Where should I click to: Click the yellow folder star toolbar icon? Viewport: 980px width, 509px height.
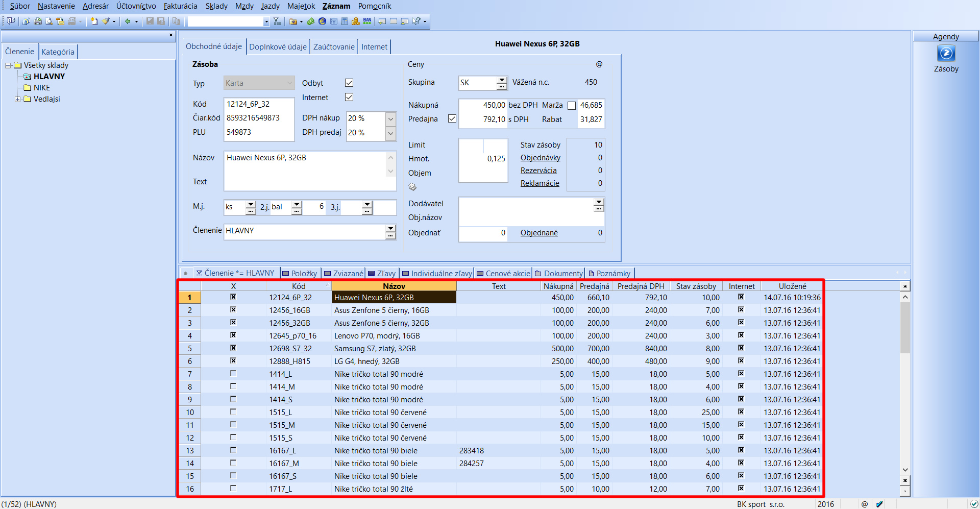coord(293,21)
